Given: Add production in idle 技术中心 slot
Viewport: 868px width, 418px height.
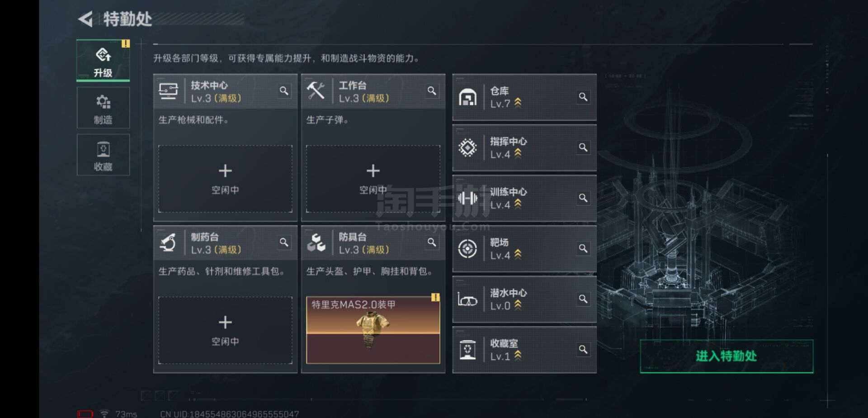Looking at the screenshot, I should coord(225,179).
